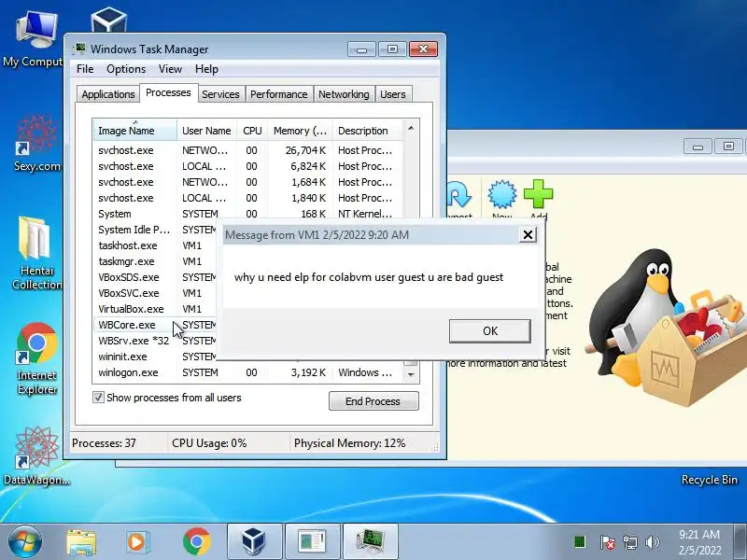
Task: Select the winlogon.exe process row
Action: (x=247, y=372)
